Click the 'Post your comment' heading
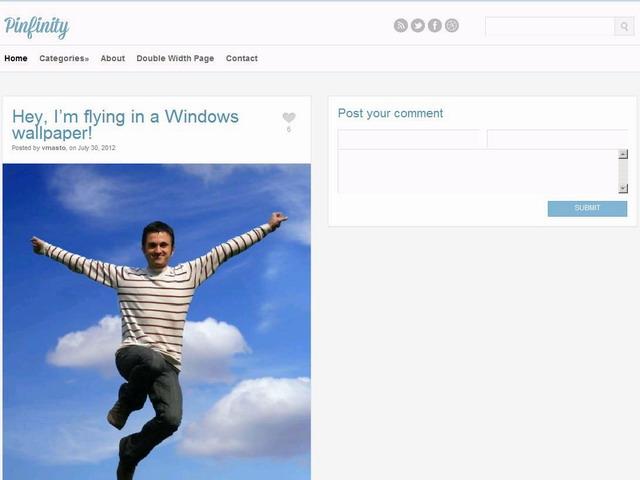This screenshot has width=640, height=480. (x=390, y=113)
